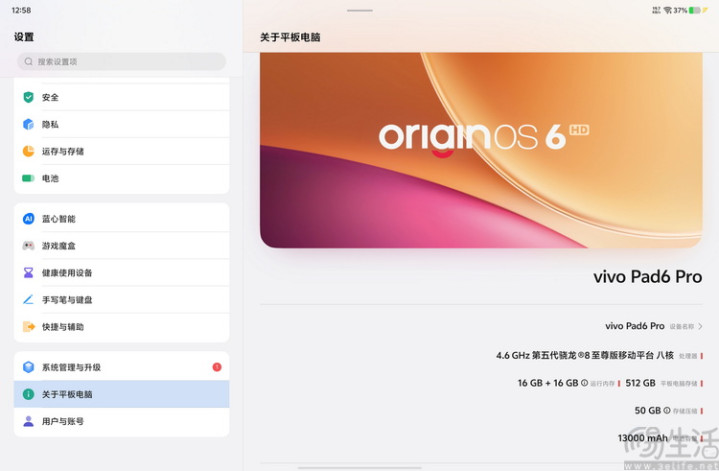The image size is (719, 471).
Task: Select 关于平板电脑 in the sidebar
Action: tap(122, 394)
